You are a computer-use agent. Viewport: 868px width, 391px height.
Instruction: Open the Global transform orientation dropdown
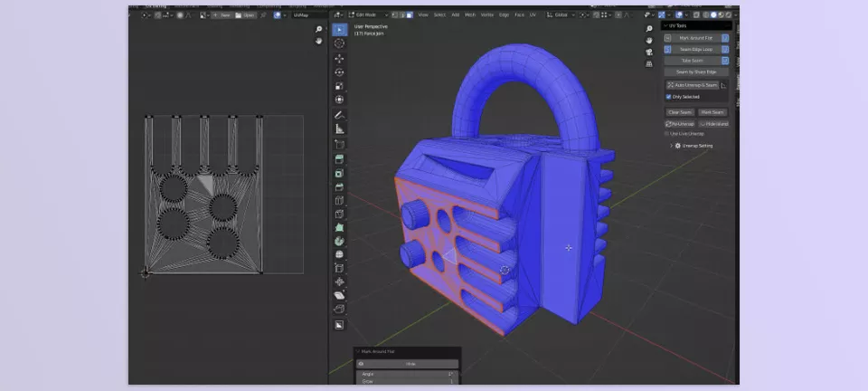[561, 15]
